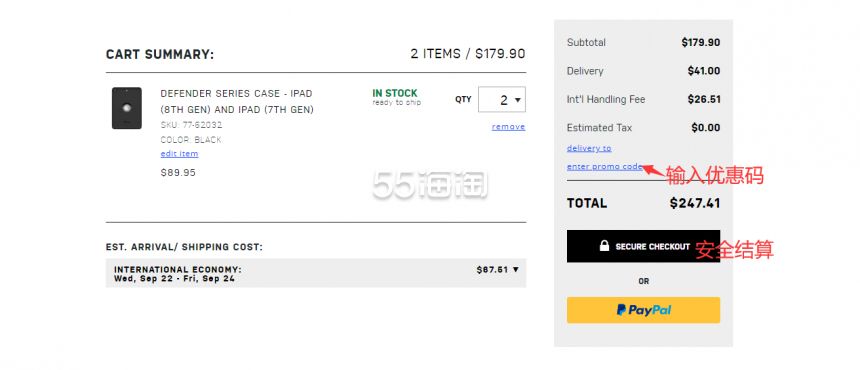Proceed with the Secure Checkout button
This screenshot has width=860, height=370.
point(643,246)
